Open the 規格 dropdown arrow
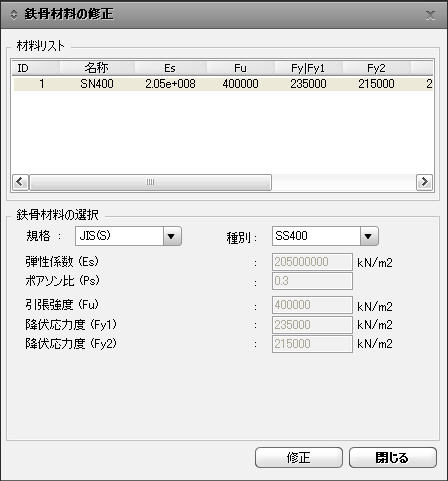Image resolution: width=448 pixels, height=481 pixels. (172, 236)
